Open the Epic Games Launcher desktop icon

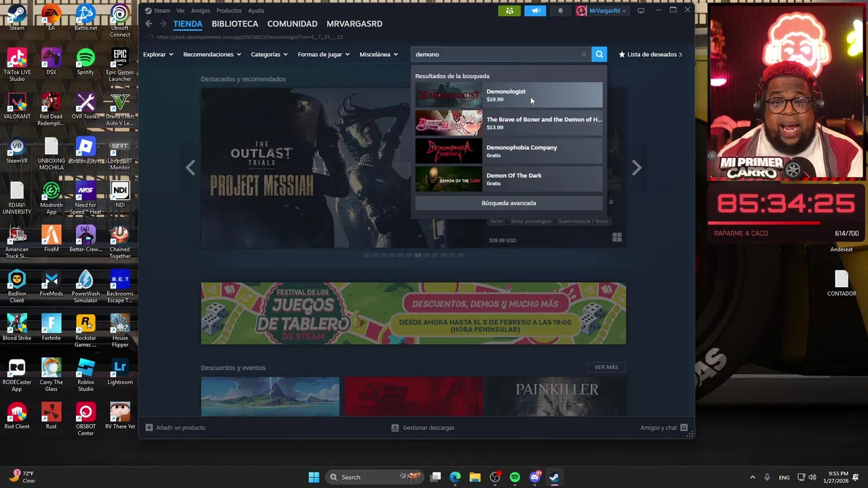[120, 66]
